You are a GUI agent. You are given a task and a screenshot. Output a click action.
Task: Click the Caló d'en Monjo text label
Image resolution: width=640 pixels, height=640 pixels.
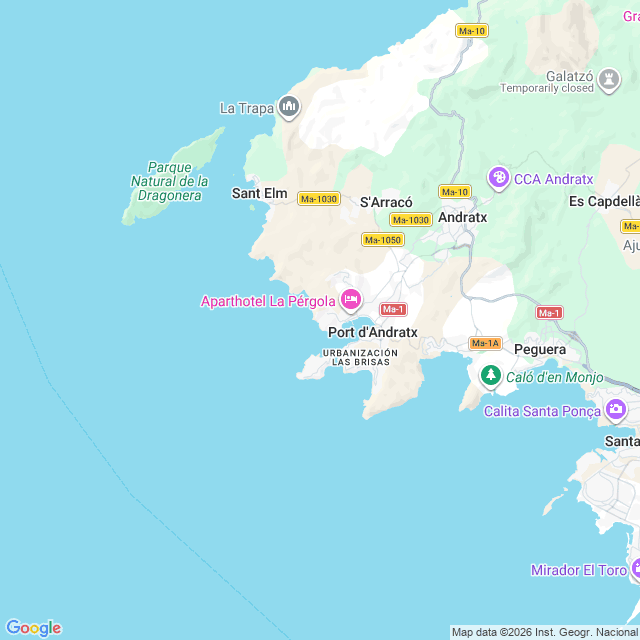(x=555, y=377)
